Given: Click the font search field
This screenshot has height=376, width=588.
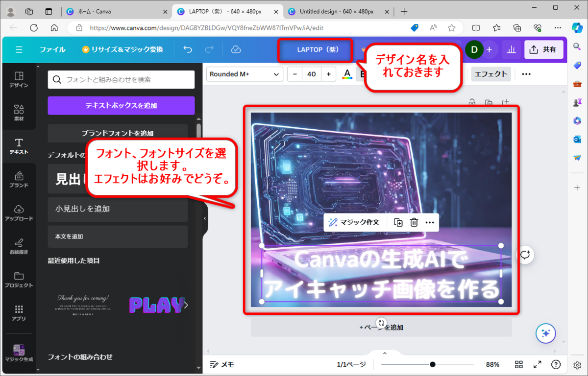Looking at the screenshot, I should 121,79.
